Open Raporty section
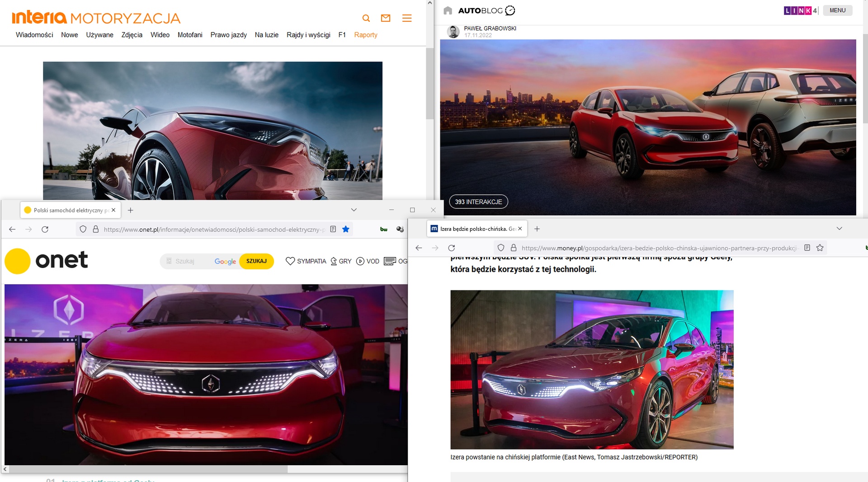Screen dimensions: 868x482 click(x=366, y=35)
